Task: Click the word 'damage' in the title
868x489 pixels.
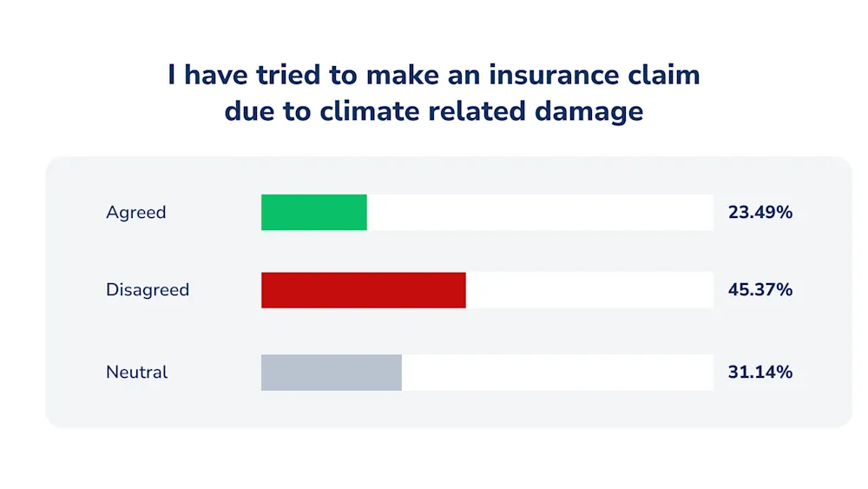Action: point(589,112)
